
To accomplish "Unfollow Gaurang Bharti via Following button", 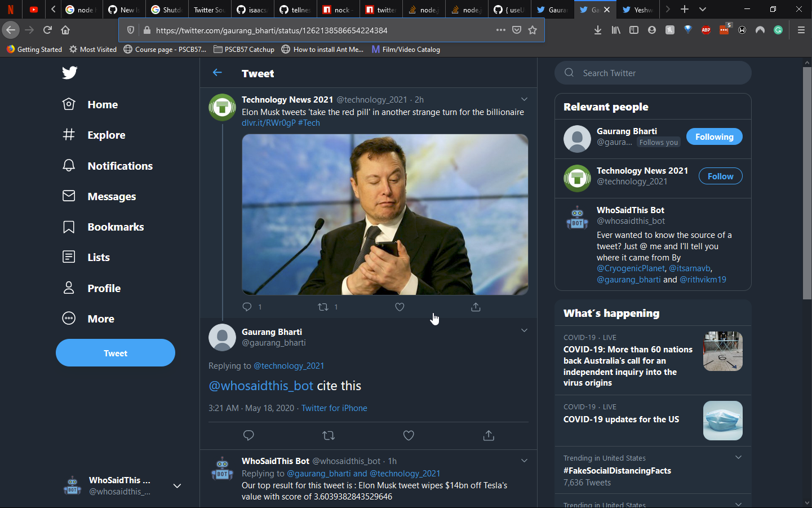I will [714, 136].
